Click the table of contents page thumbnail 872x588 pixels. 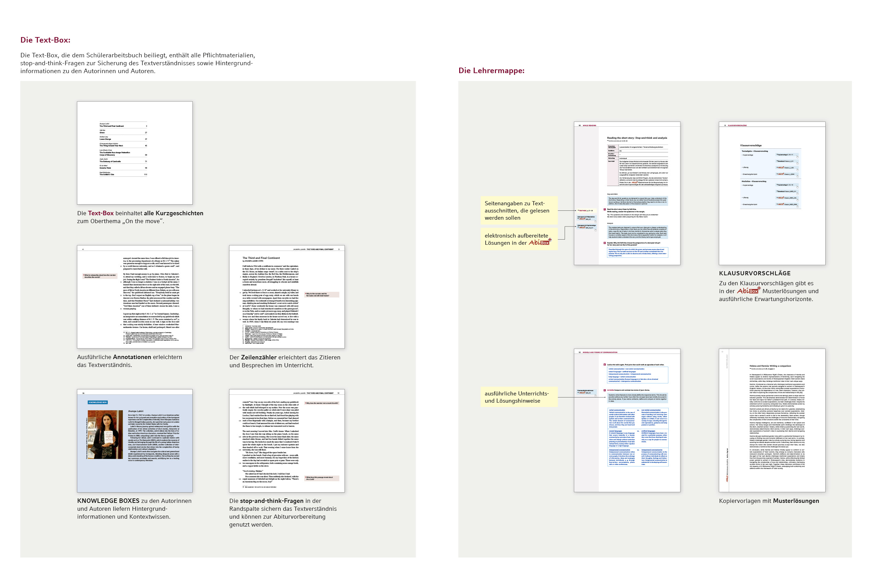(135, 153)
